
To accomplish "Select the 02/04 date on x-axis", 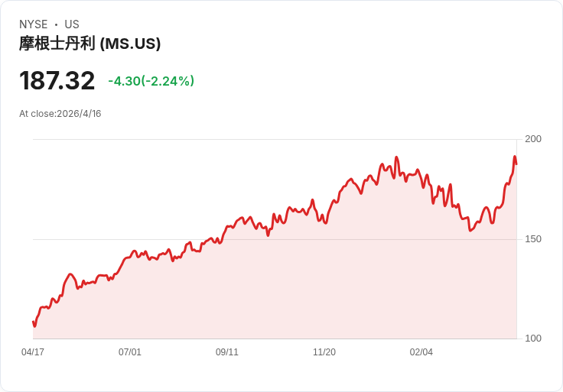I will click(421, 352).
